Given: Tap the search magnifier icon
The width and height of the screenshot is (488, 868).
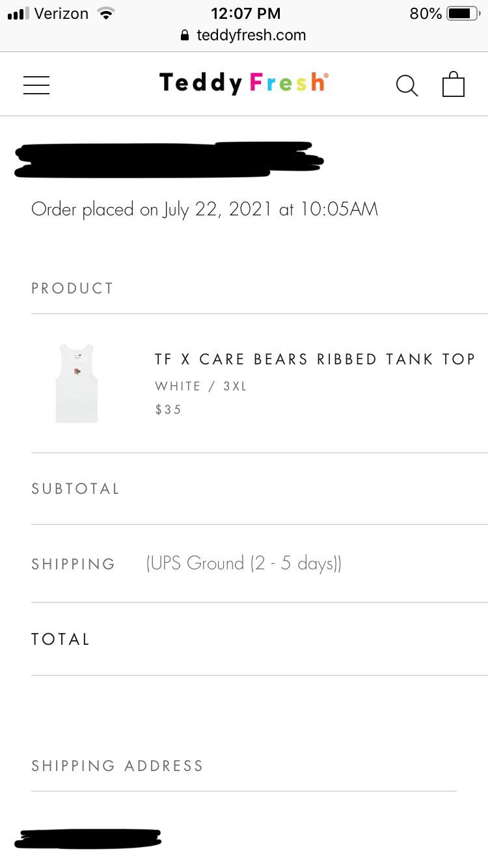Looking at the screenshot, I should (407, 85).
